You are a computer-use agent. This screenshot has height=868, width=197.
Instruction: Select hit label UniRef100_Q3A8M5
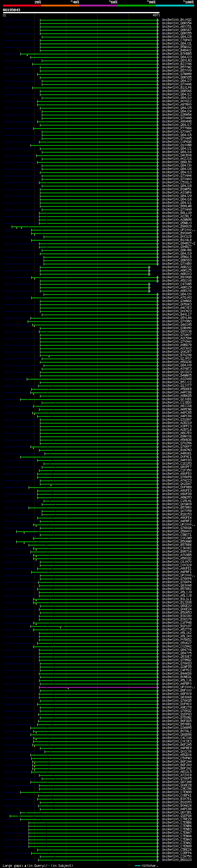click(177, 728)
